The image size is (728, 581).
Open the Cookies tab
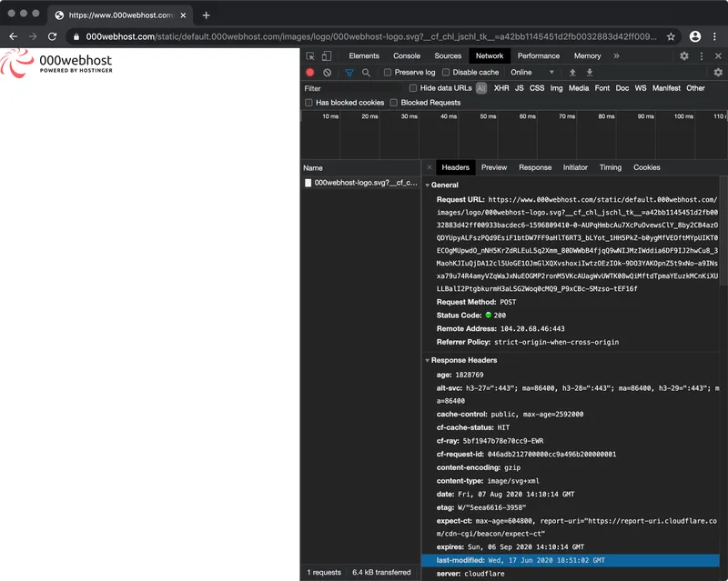(x=646, y=167)
